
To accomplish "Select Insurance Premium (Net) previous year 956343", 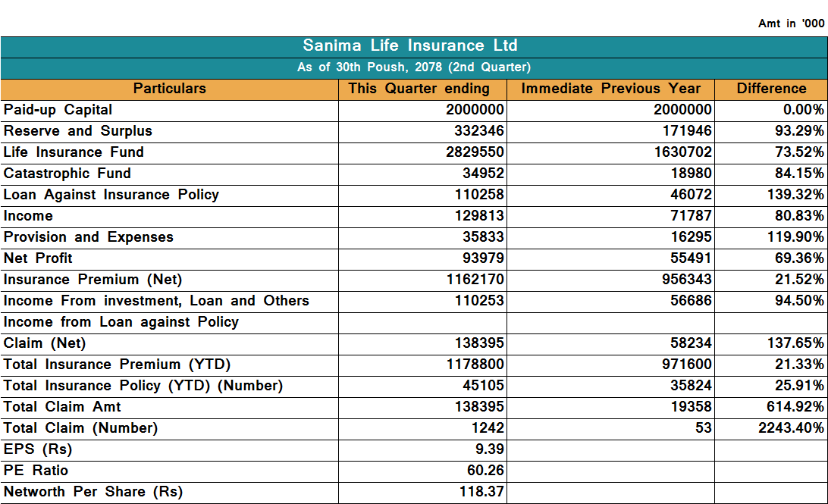I will (682, 280).
